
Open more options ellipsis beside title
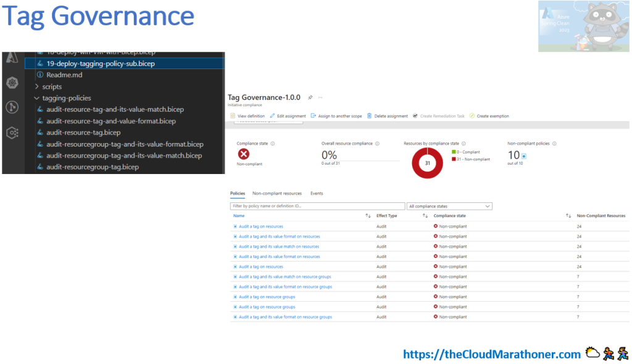click(x=320, y=97)
